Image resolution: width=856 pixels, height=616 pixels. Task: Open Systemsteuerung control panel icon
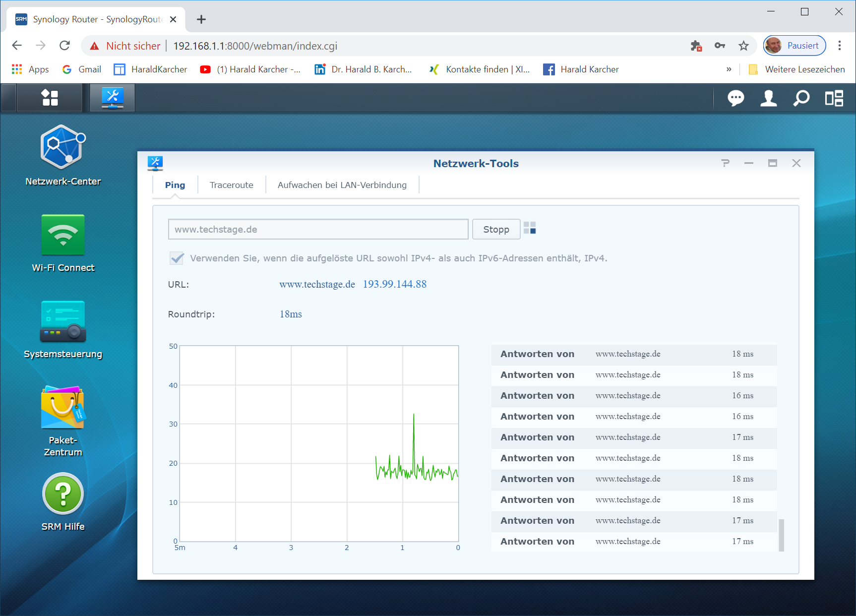coord(63,321)
